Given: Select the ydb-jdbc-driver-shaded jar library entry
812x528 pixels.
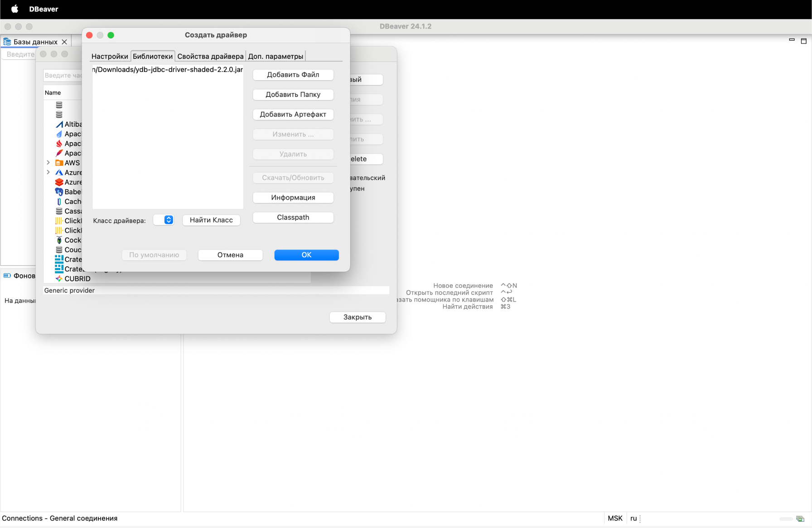Looking at the screenshot, I should 168,70.
